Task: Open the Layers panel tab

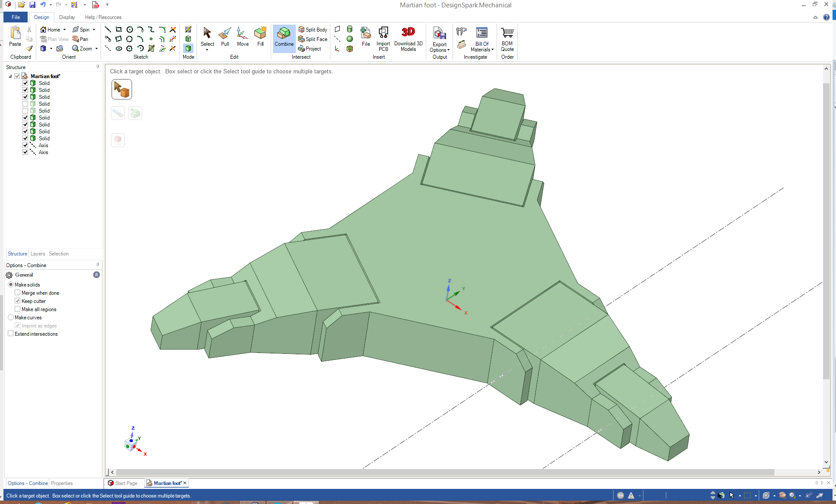Action: coord(38,254)
